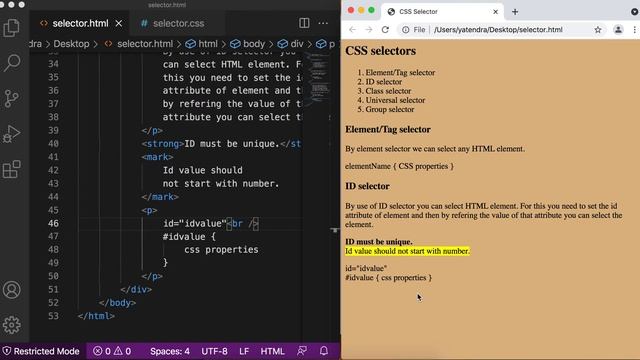The height and width of the screenshot is (360, 640).
Task: Open the Accounts menu in activity bar
Action: pyautogui.click(x=11, y=290)
